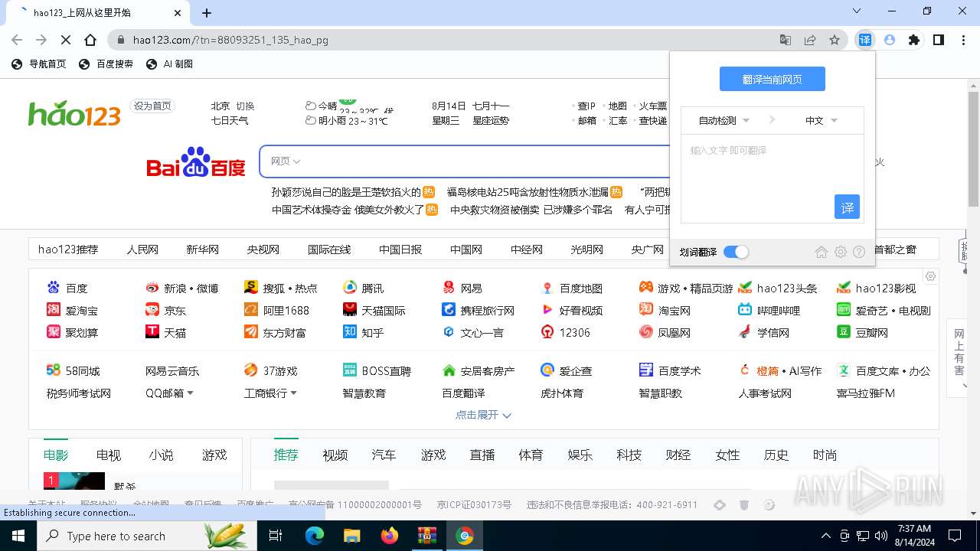Stop loading the page
The image size is (980, 551).
(x=66, y=40)
